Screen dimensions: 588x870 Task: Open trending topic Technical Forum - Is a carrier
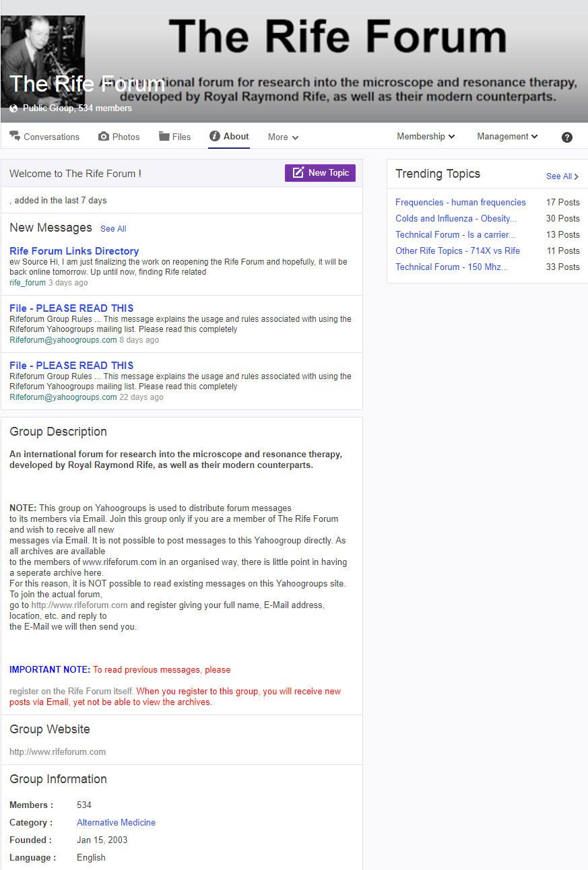[x=455, y=234]
